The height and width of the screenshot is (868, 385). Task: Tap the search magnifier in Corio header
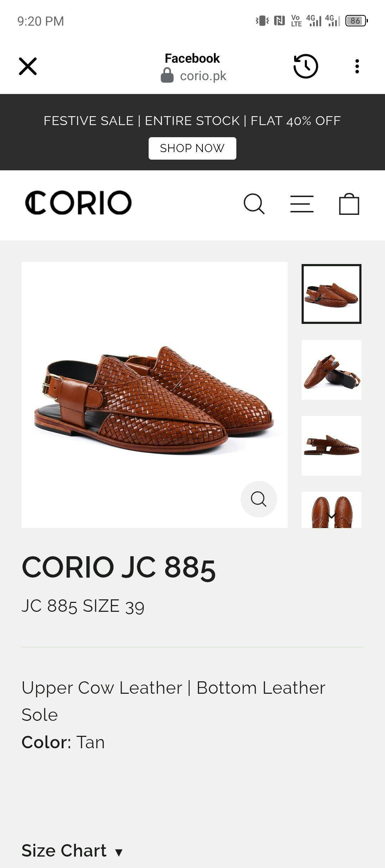254,204
